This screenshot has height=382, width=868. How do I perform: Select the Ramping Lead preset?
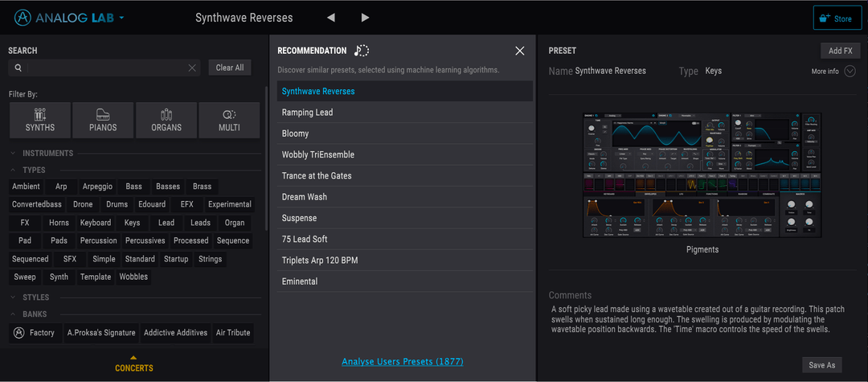[x=404, y=113]
